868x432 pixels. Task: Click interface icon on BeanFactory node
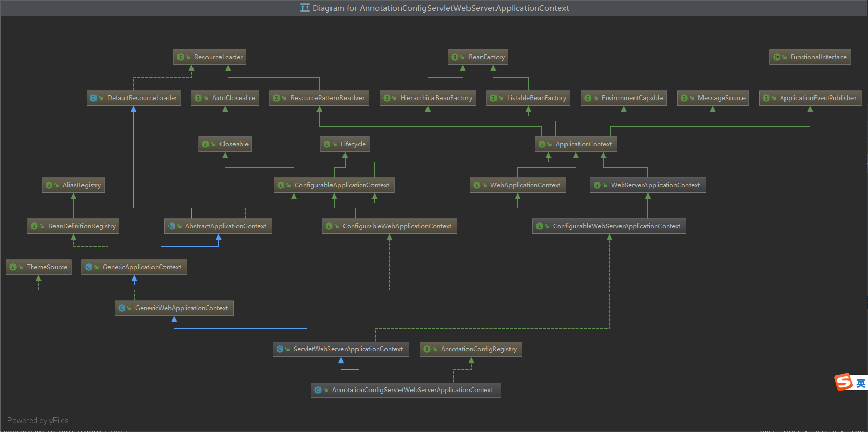coord(455,57)
